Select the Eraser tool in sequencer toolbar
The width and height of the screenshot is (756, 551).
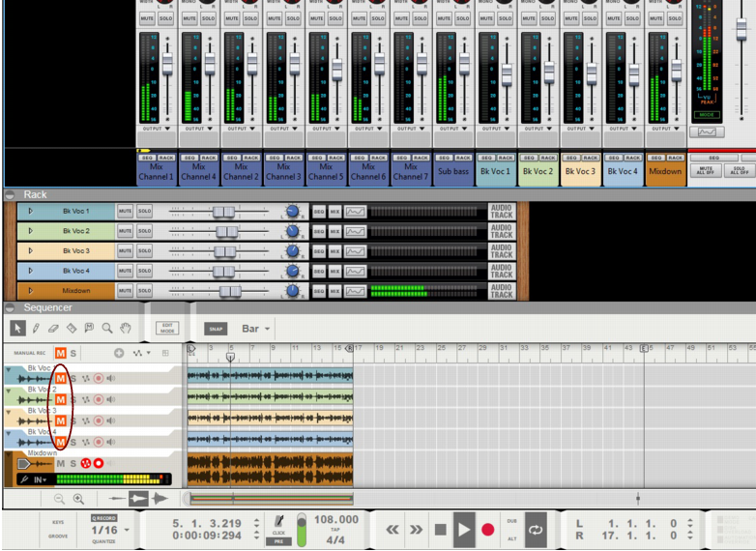point(53,329)
